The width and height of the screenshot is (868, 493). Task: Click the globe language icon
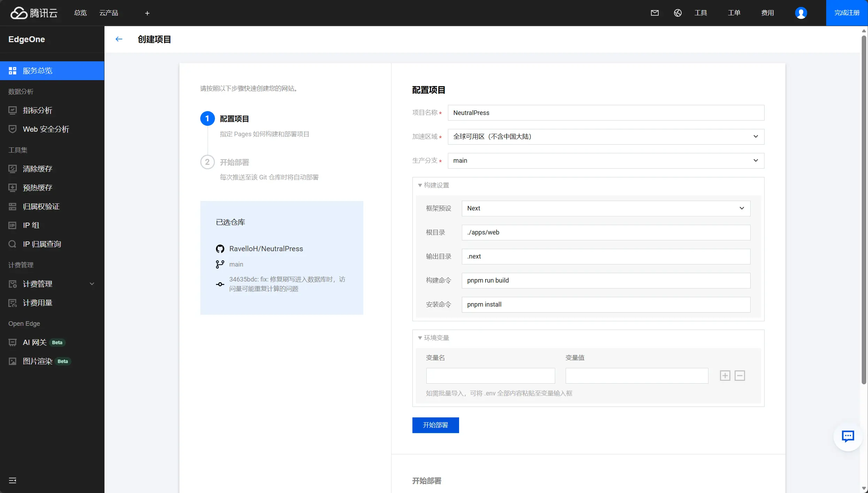[677, 13]
